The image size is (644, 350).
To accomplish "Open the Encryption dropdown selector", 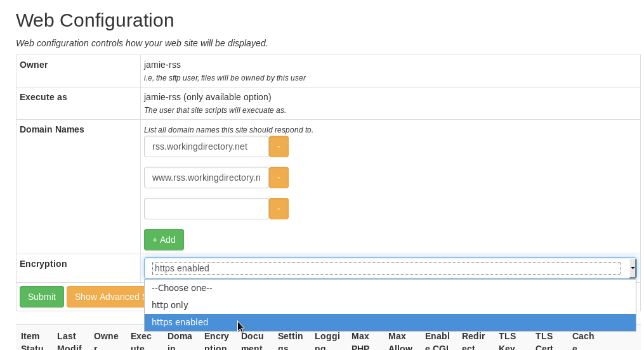I will click(x=390, y=268).
